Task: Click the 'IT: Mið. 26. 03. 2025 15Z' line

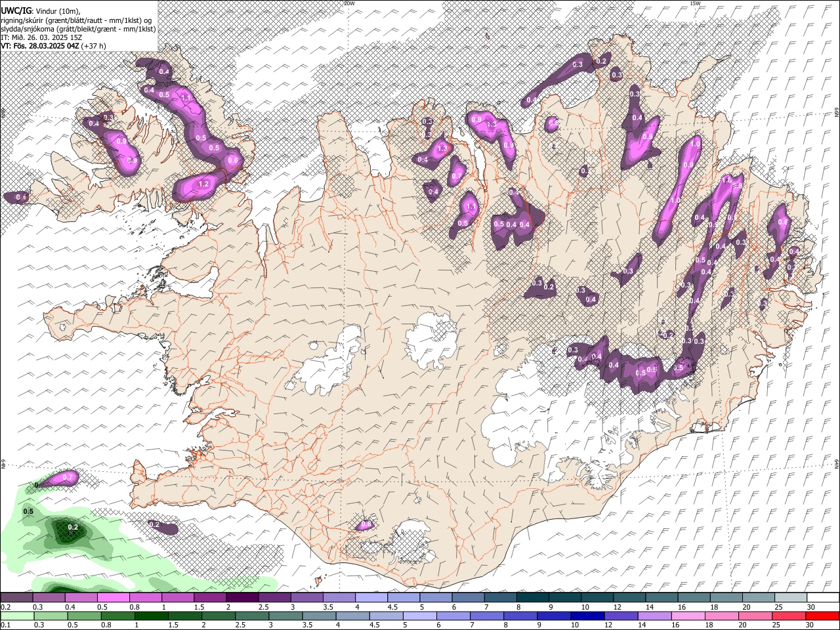Action: tap(41, 37)
